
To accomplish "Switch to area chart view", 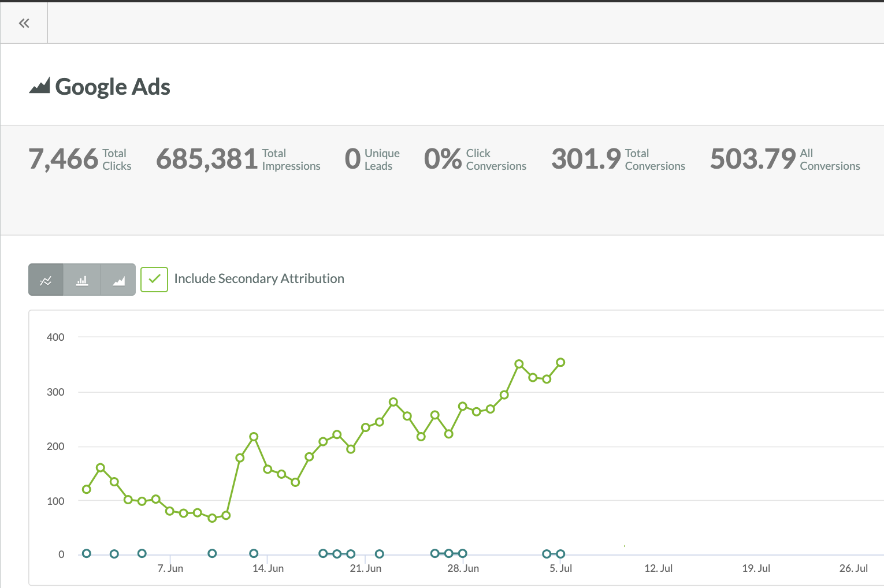I will pyautogui.click(x=118, y=280).
